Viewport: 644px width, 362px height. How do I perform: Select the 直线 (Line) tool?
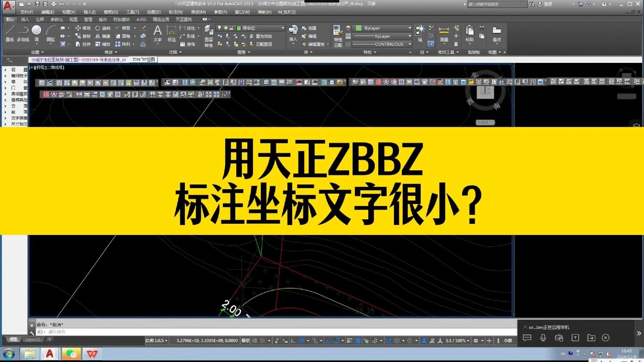(x=10, y=33)
